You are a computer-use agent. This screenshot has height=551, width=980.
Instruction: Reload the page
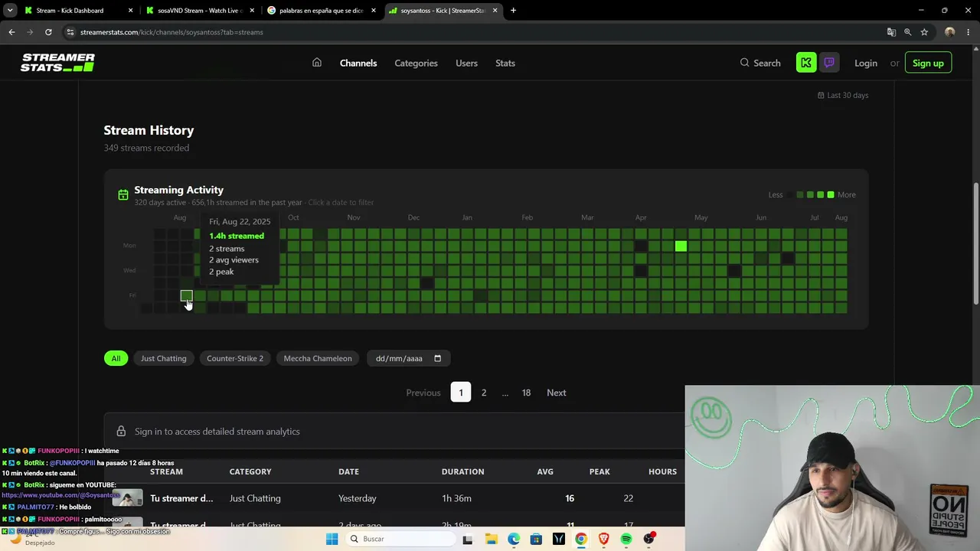point(48,32)
